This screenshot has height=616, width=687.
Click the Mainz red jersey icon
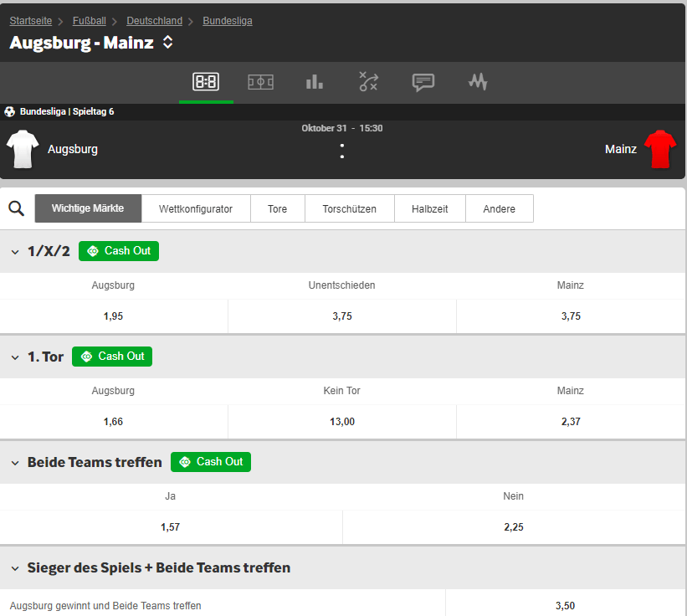pyautogui.click(x=660, y=149)
